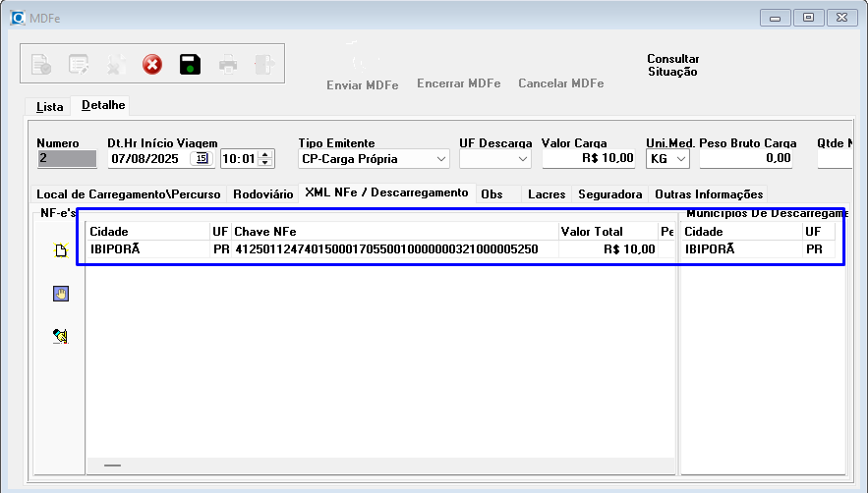
Task: Click the Valor Carga input field
Action: coord(588,158)
